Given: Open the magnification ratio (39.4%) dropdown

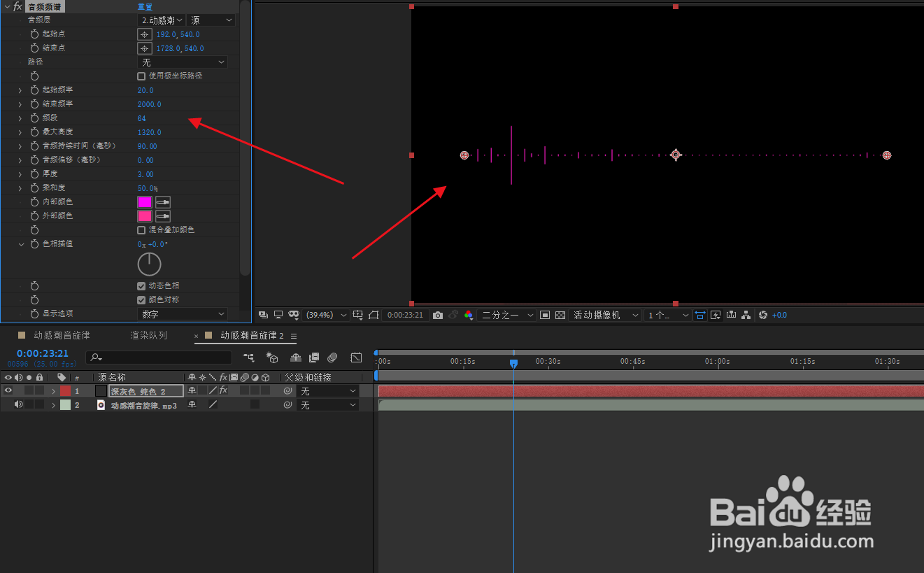Looking at the screenshot, I should tap(327, 316).
